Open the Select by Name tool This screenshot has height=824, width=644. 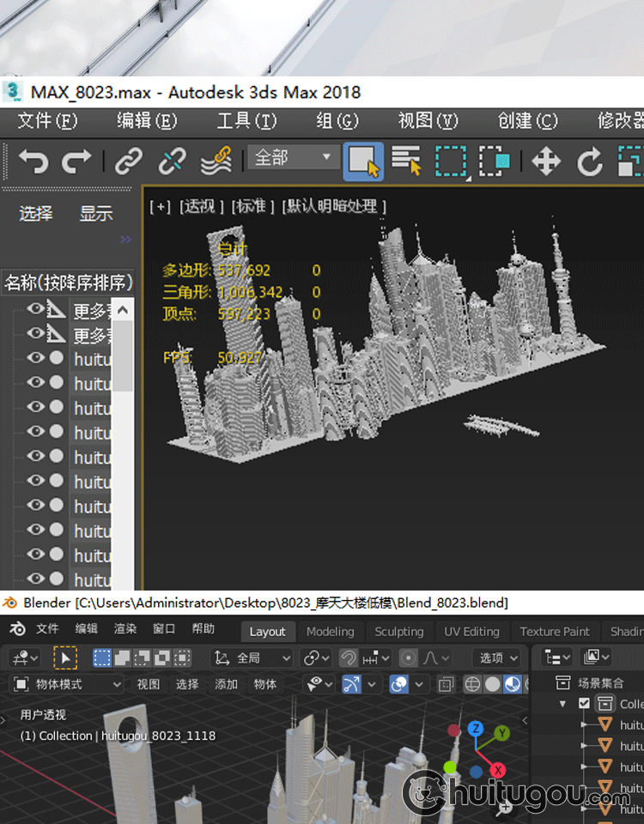click(406, 161)
